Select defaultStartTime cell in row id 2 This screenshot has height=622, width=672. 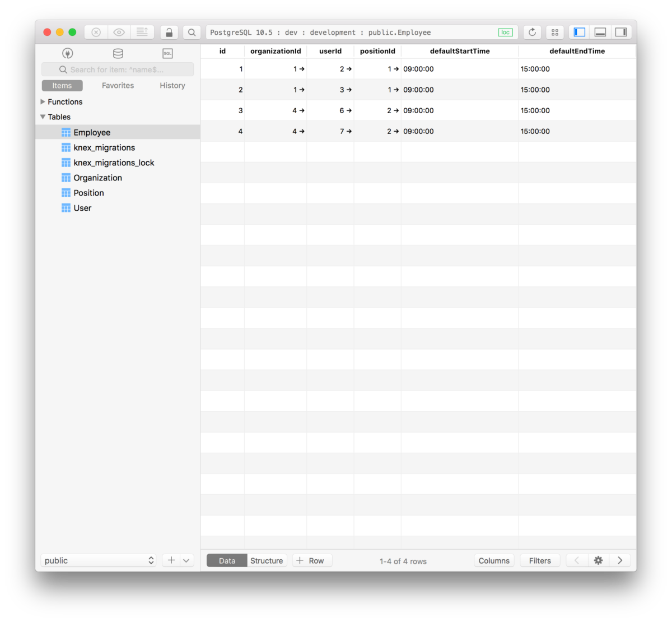(x=460, y=90)
